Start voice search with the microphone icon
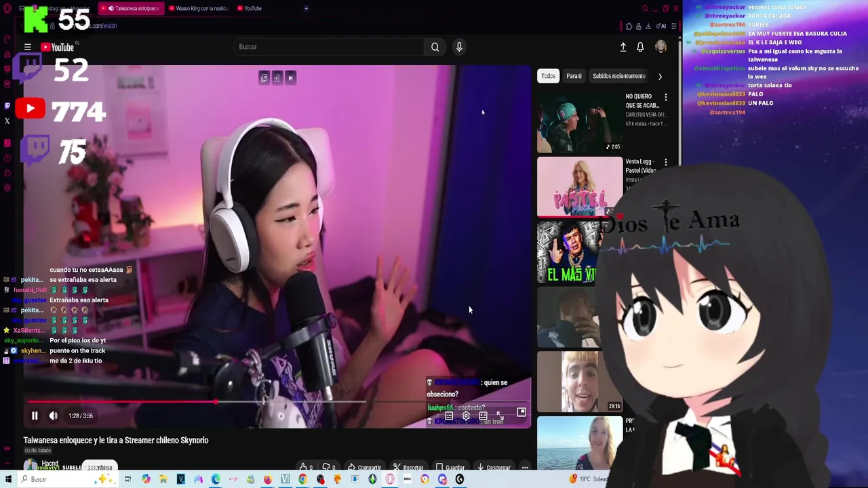Viewport: 868px width, 488px height. (x=459, y=47)
